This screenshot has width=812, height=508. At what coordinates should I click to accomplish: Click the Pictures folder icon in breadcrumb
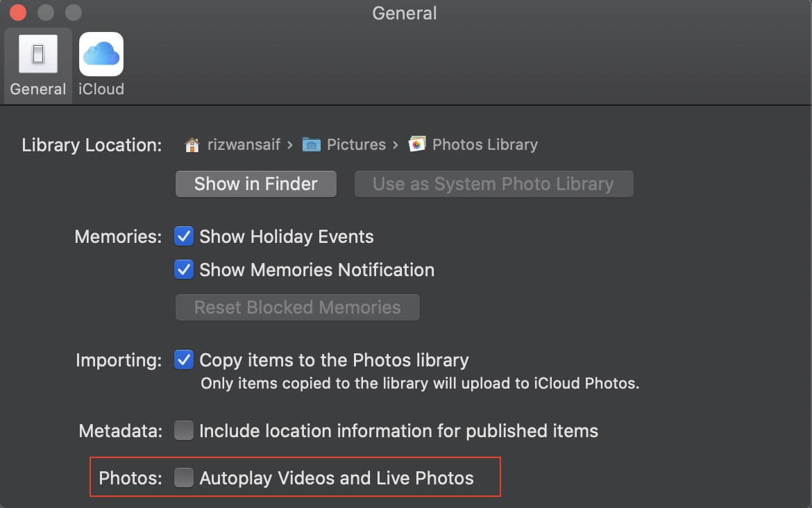(311, 144)
